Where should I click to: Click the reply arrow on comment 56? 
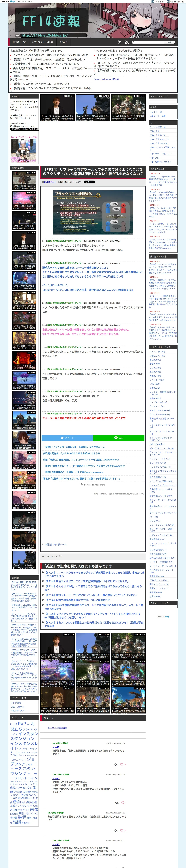point(116,765)
